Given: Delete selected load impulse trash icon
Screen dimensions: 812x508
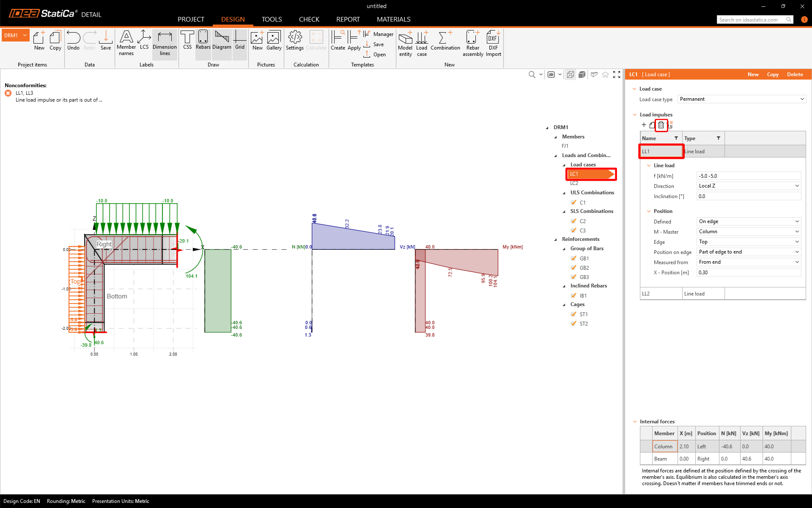Looking at the screenshot, I should pyautogui.click(x=661, y=125).
